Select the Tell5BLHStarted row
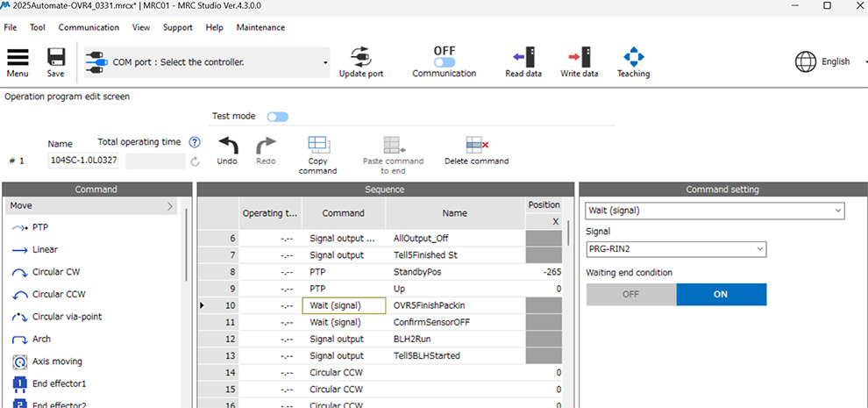 click(x=380, y=355)
